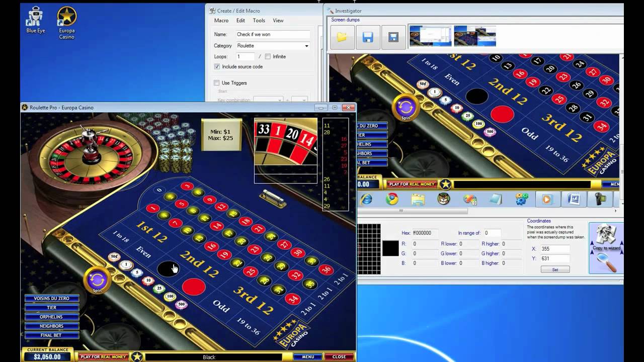Open the Europa Casino desktop shortcut

click(66, 23)
